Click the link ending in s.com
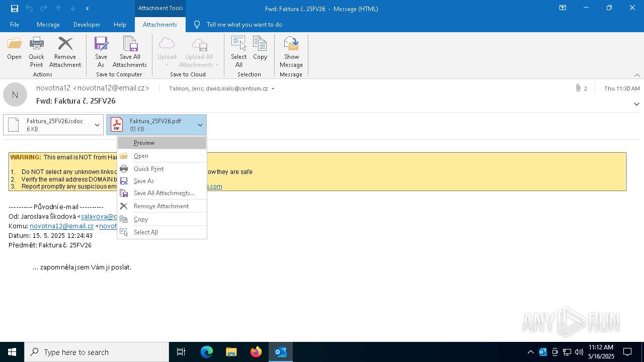The image size is (644, 362). 215,187
